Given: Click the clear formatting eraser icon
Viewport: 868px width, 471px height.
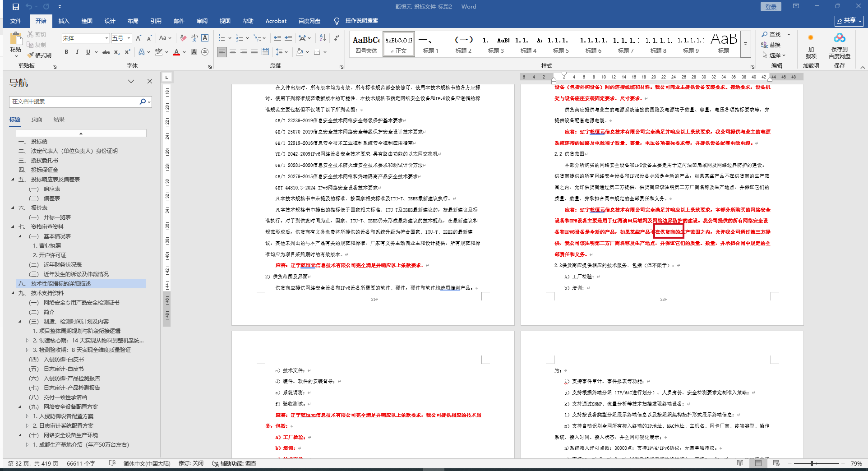Looking at the screenshot, I should coord(183,38).
